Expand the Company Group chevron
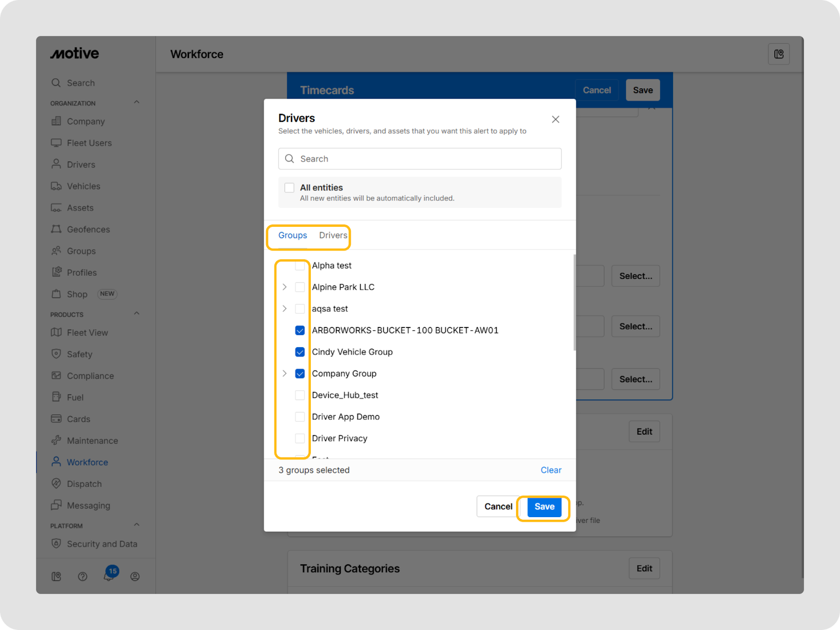This screenshot has width=840, height=630. pyautogui.click(x=285, y=374)
